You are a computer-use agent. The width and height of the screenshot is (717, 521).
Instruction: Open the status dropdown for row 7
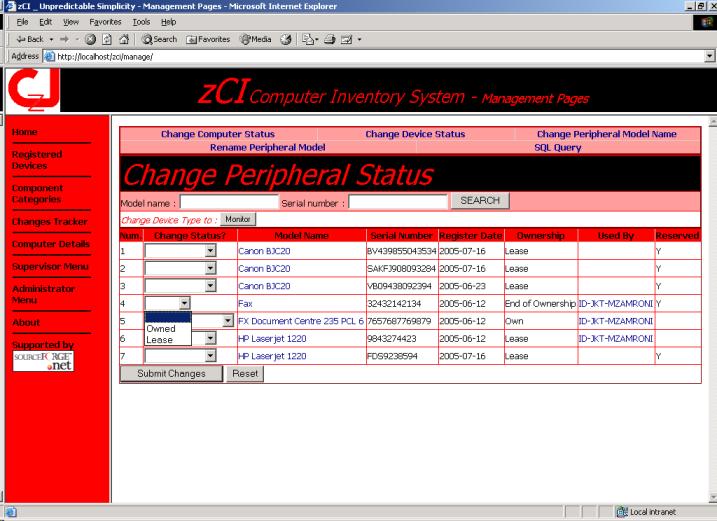(x=210, y=355)
